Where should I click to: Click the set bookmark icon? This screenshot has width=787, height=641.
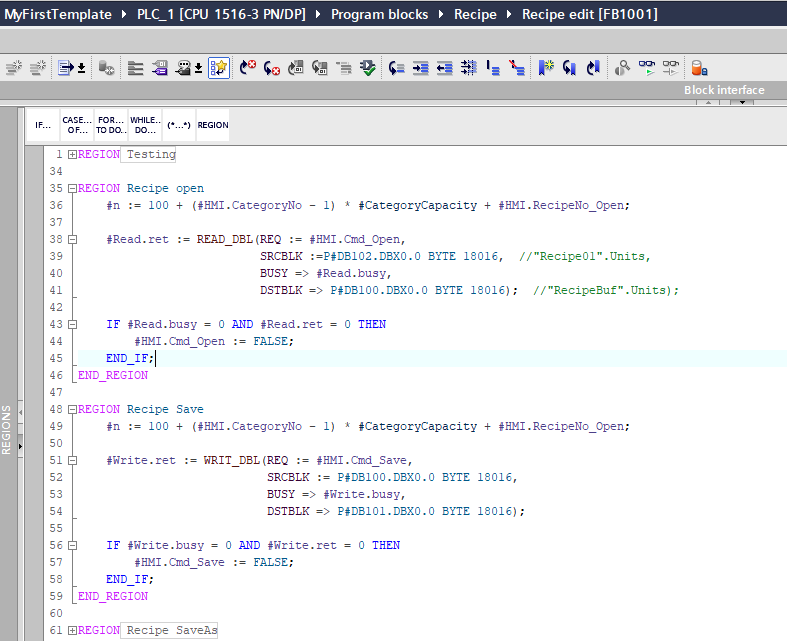point(545,68)
